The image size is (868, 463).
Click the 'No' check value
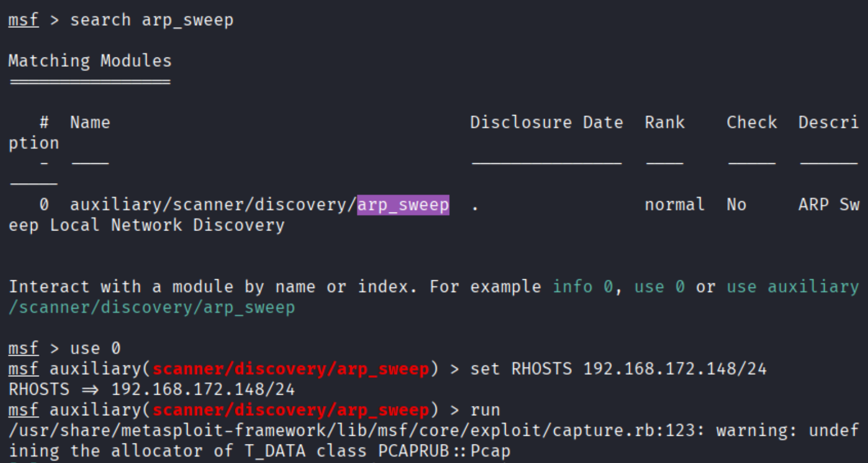click(736, 205)
